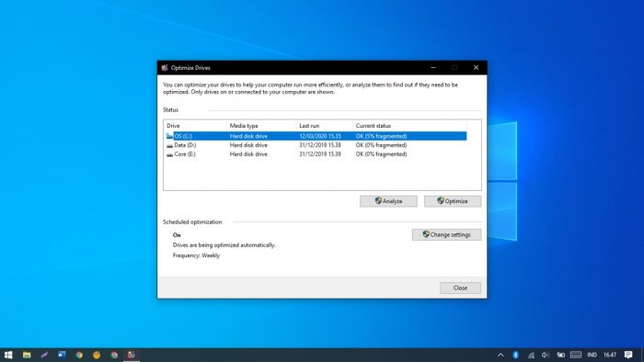Click 31/12/2019 15.38 last run cell
This screenshot has height=362, width=644.
coord(320,145)
